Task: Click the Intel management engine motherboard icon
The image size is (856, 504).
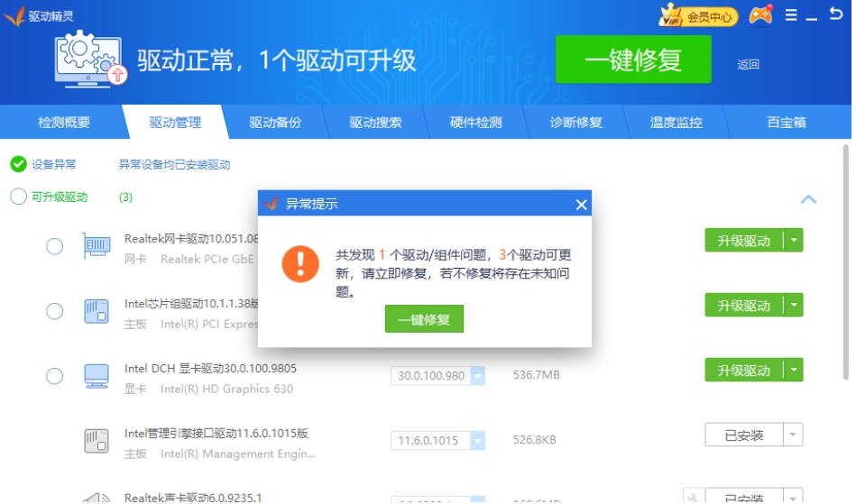Action: point(97,441)
